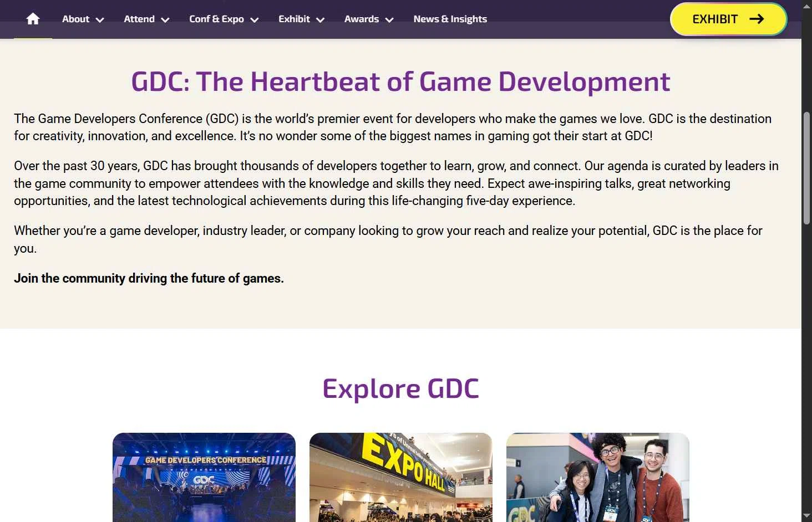
Task: Open the Game Developers Conference stage thumbnail
Action: click(x=204, y=477)
